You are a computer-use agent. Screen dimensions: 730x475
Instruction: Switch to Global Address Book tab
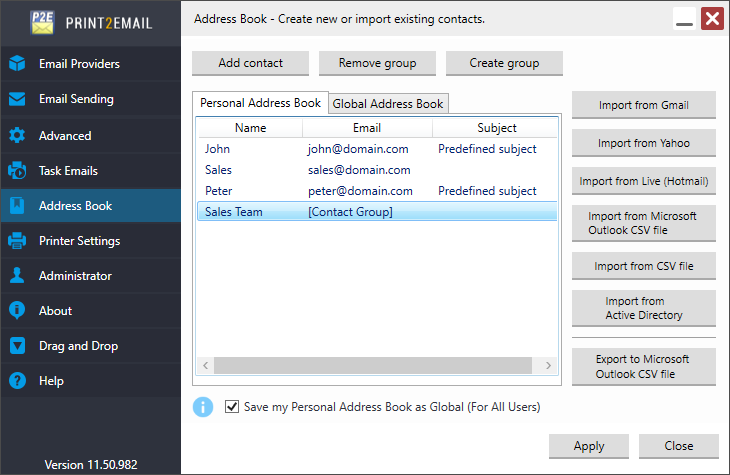pyautogui.click(x=388, y=104)
